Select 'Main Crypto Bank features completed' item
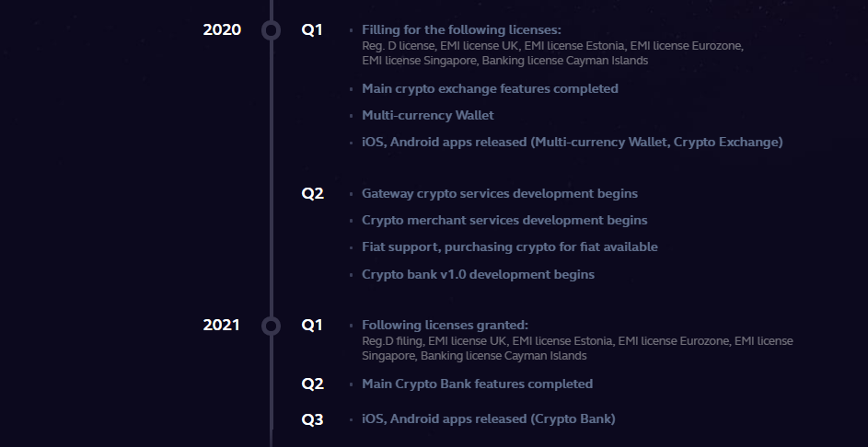 477,384
